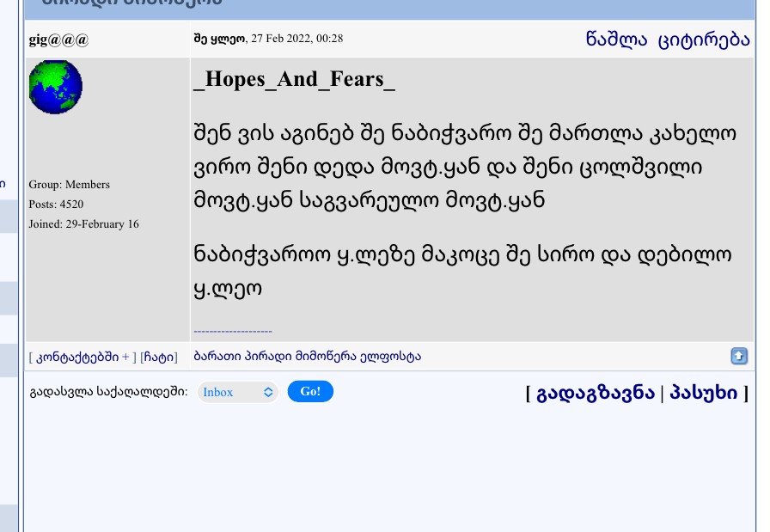Click the პასუხი (reply) link

click(x=704, y=393)
